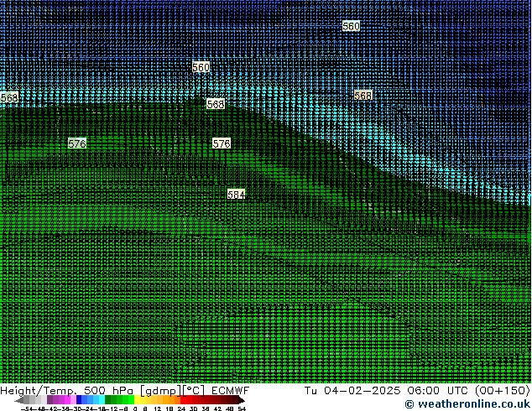This screenshot has height=411, width=532.
Task: Click the -54 value on the color scale
Action: coord(27,408)
